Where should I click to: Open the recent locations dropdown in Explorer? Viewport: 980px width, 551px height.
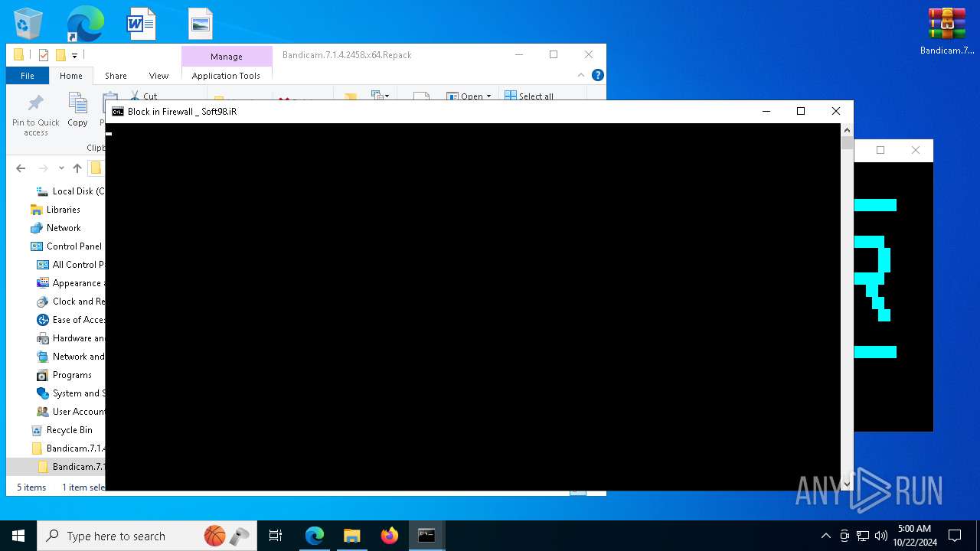[x=61, y=168]
